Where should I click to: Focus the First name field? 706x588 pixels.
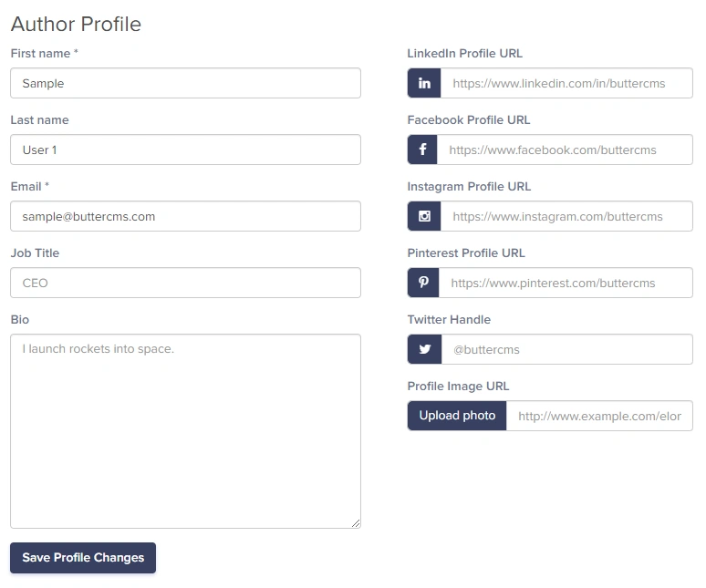point(185,83)
